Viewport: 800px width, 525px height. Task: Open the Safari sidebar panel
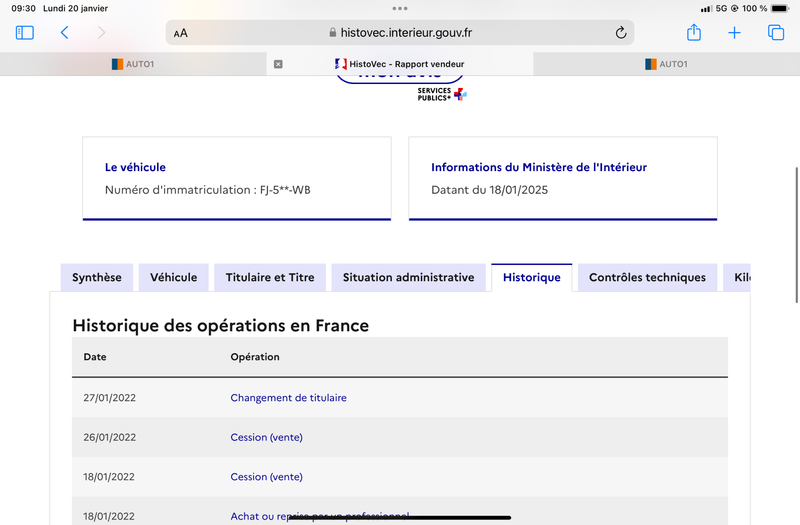click(x=24, y=33)
